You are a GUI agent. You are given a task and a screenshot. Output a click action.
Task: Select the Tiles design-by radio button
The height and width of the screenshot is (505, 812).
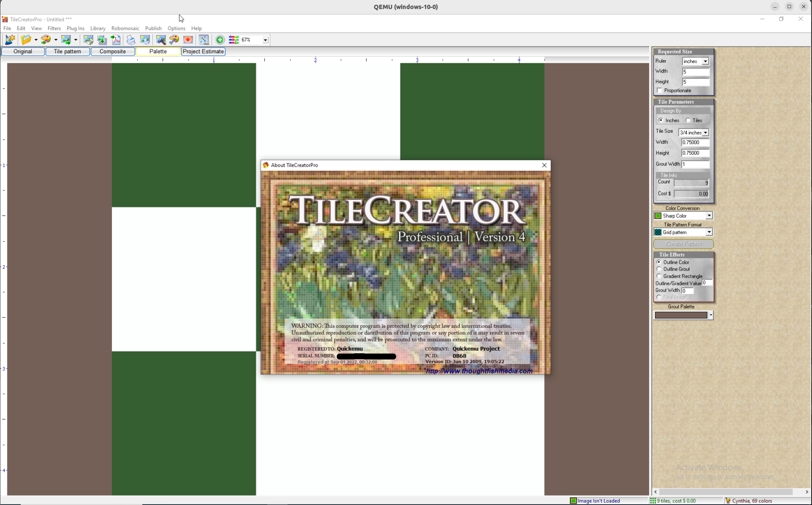tap(688, 120)
